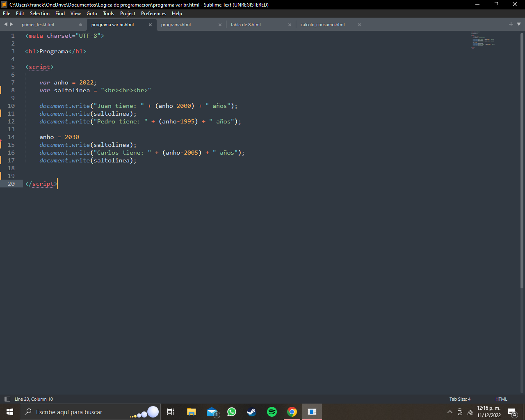Viewport: 525px width, 420px height.
Task: Click Line 20, Column 10 status text
Action: coord(34,399)
